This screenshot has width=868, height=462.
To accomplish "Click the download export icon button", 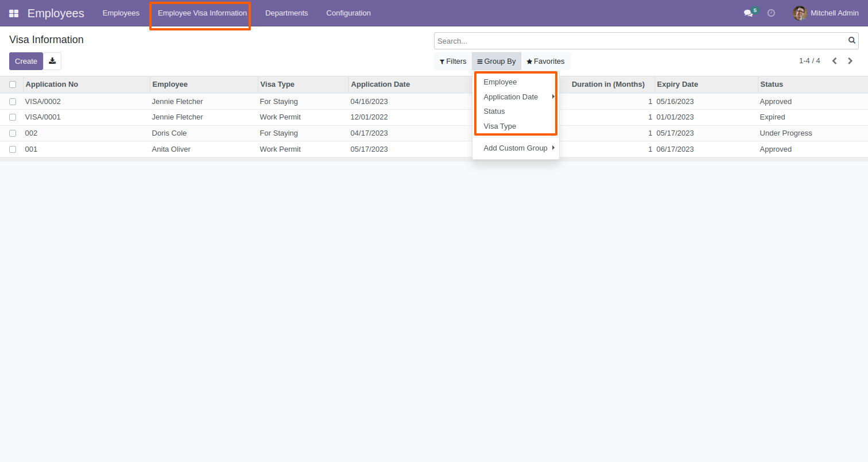I will click(x=52, y=61).
